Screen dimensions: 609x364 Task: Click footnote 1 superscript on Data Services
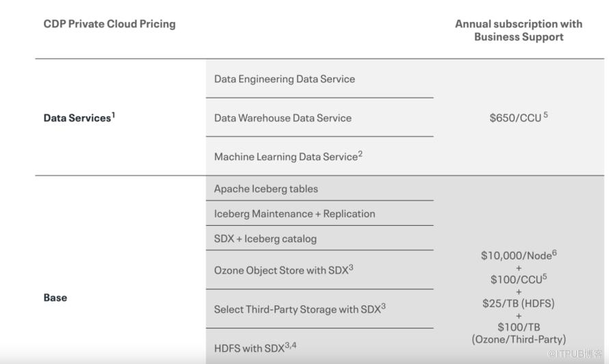113,114
